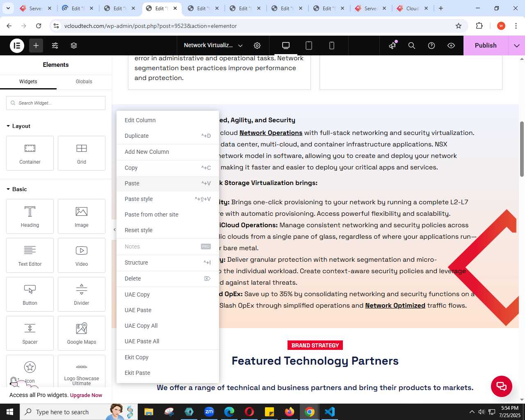Switch to the Globals tab
This screenshot has width=525, height=420.
(84, 82)
